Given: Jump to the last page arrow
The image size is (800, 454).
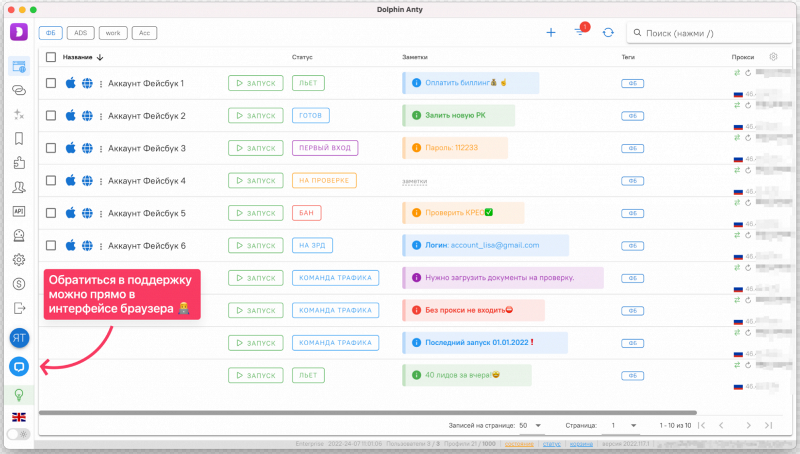Looking at the screenshot, I should [768, 425].
